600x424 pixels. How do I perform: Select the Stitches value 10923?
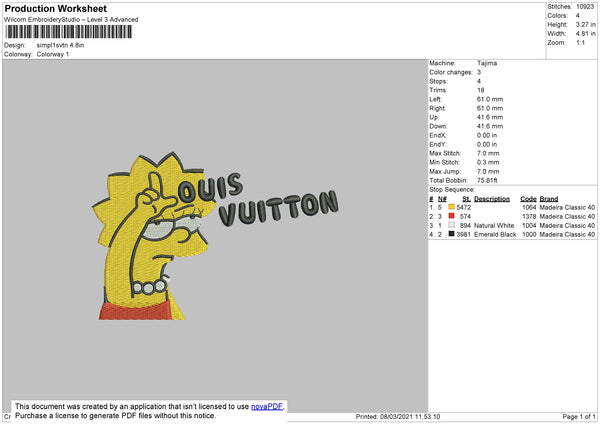pos(585,7)
